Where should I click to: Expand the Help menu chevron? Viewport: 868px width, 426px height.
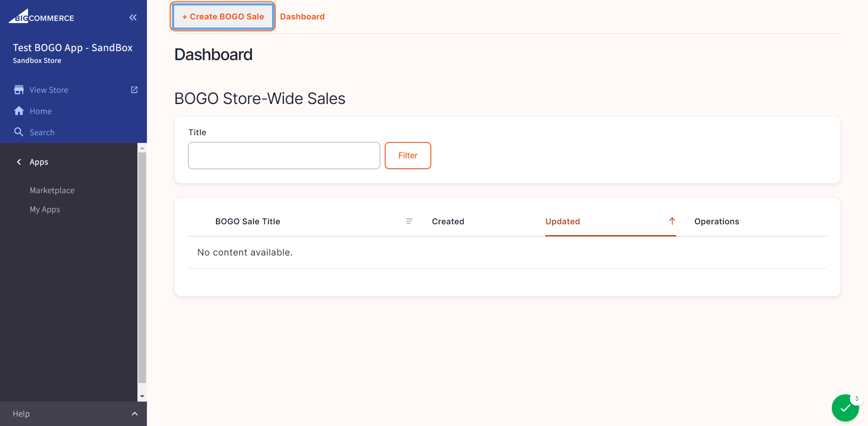tap(135, 414)
